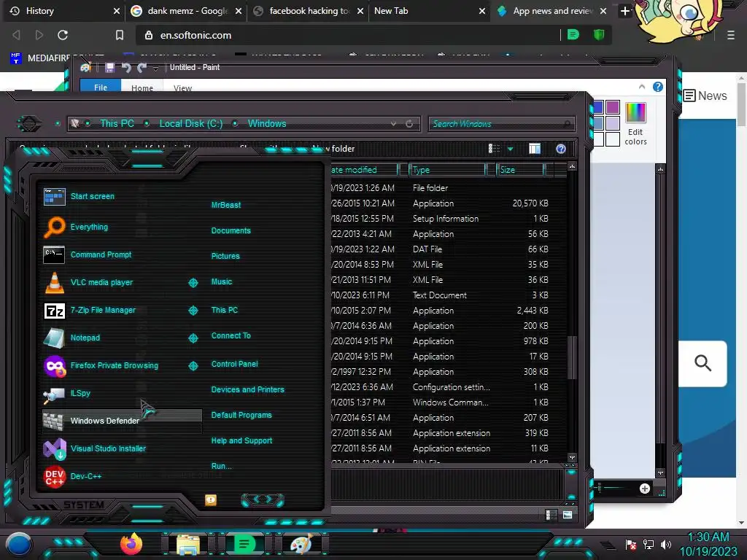
Task: Open the Paint File menu
Action: tap(101, 87)
